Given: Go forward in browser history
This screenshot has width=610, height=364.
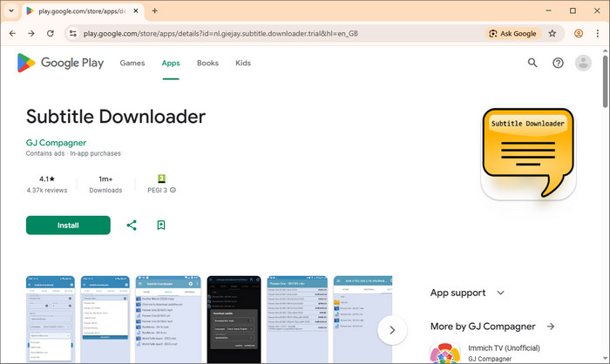Looking at the screenshot, I should pos(31,33).
